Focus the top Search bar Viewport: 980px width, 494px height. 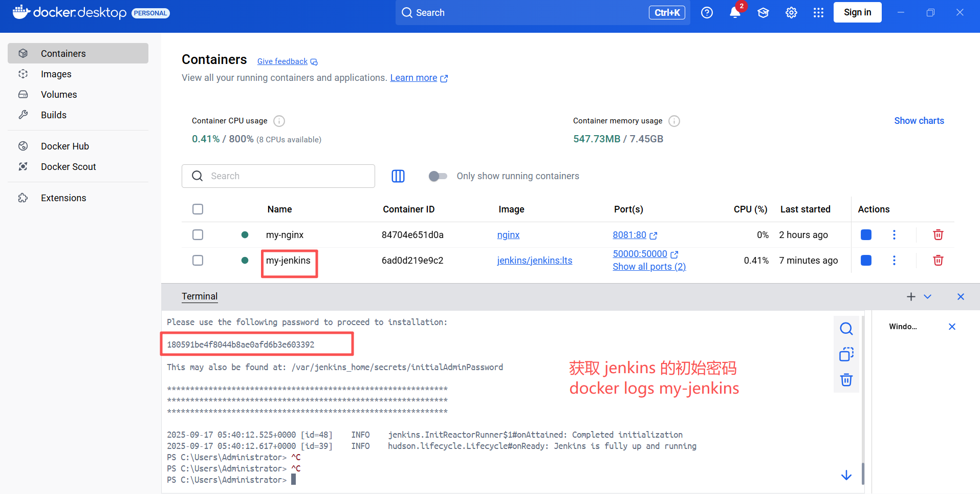pos(542,13)
